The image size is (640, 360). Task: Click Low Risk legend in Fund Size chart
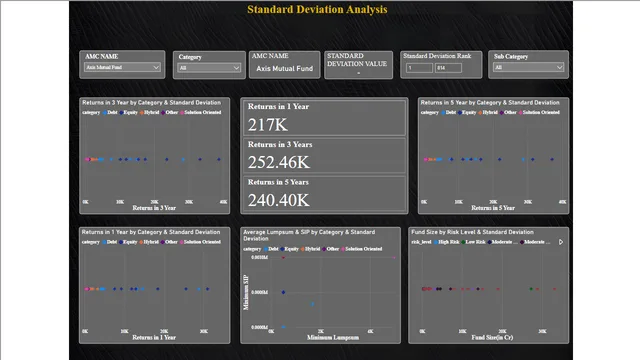tap(473, 242)
